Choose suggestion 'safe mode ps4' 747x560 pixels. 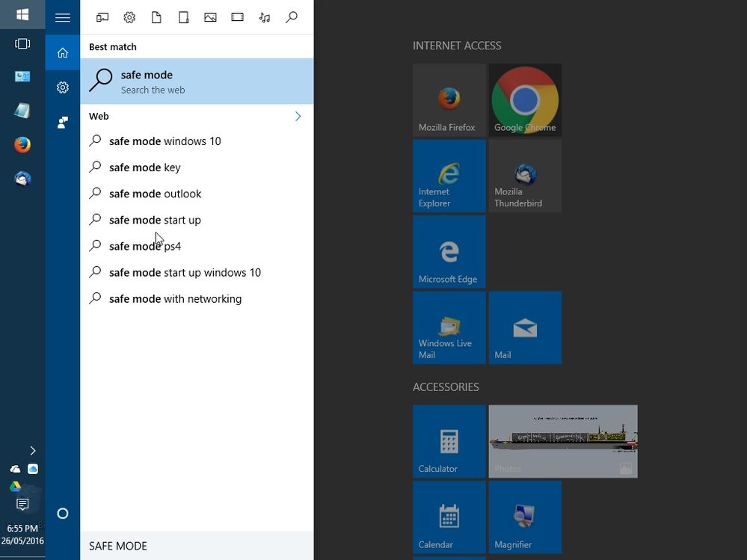pos(197,246)
